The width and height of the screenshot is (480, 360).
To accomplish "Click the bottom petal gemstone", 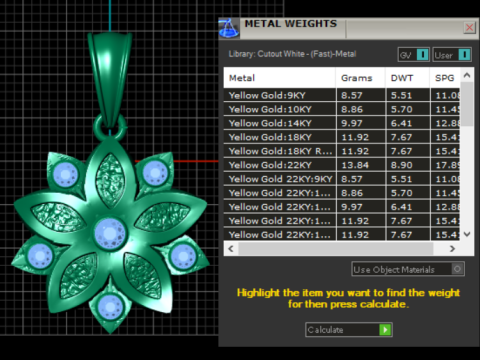I will click(109, 307).
